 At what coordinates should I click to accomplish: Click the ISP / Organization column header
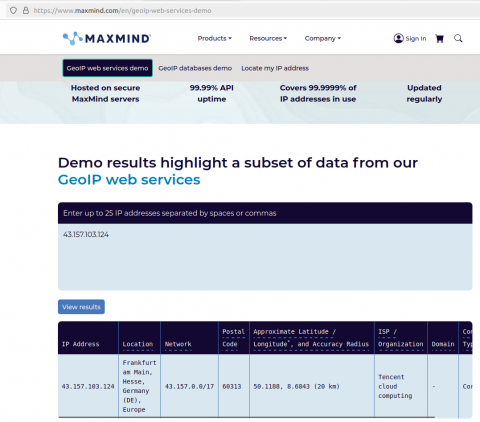(401, 338)
